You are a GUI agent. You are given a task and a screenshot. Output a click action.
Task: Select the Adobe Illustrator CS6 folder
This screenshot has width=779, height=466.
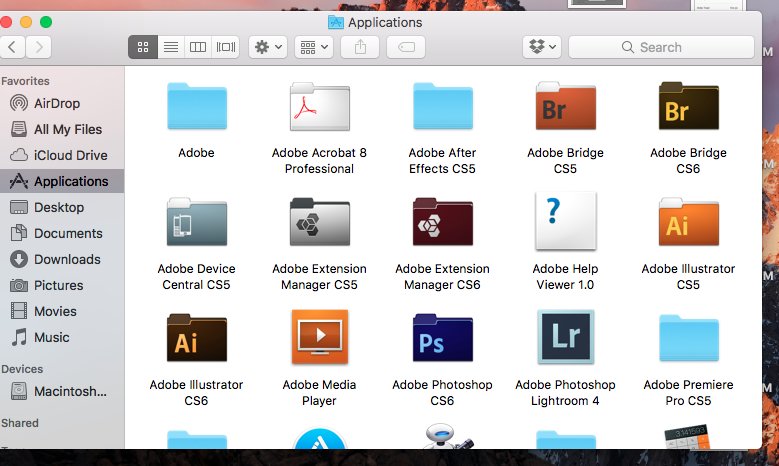click(x=197, y=338)
